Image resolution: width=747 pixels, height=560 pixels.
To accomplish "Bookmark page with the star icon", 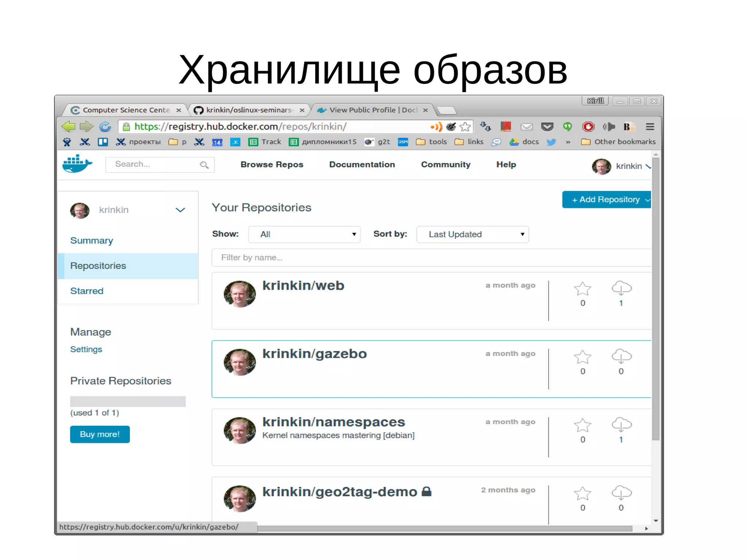I will [465, 127].
